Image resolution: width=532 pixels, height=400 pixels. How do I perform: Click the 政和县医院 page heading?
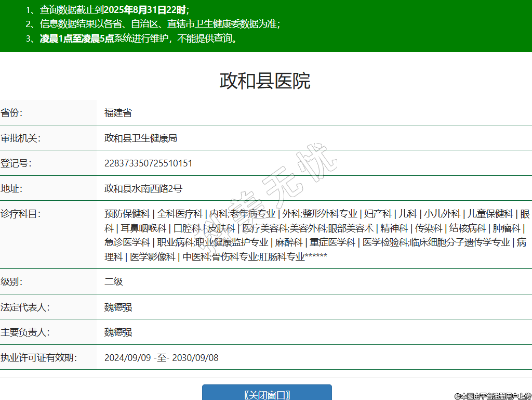click(x=265, y=81)
